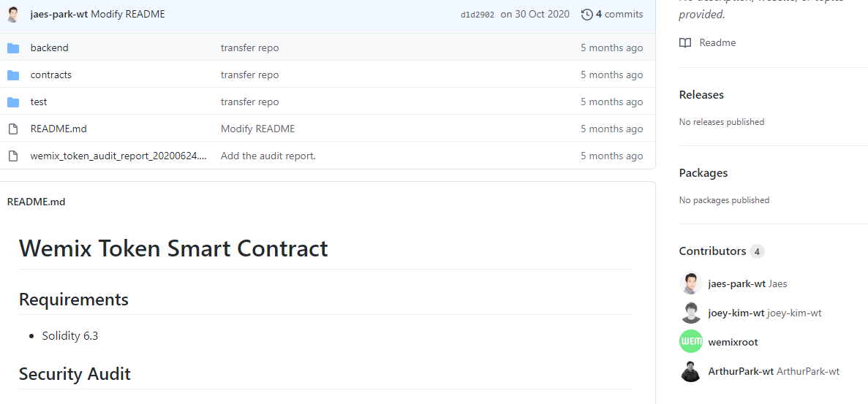The image size is (868, 404).
Task: Open the Releases section heading
Action: click(701, 94)
